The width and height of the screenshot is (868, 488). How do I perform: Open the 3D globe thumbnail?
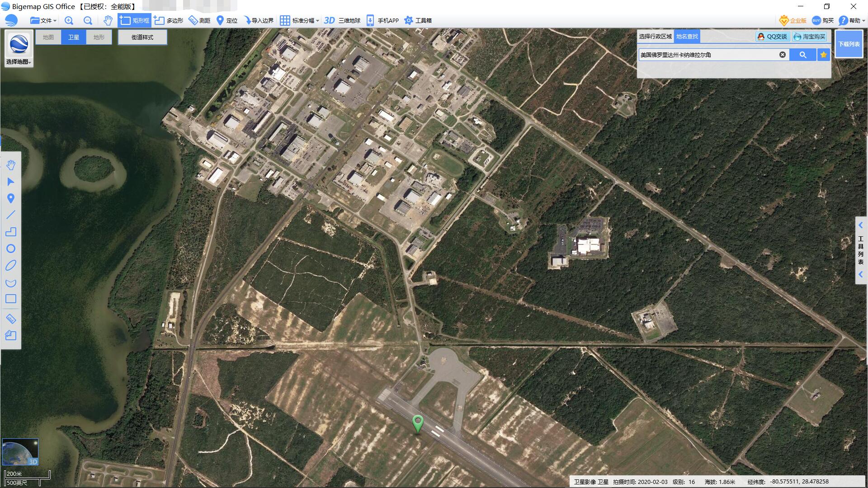click(x=20, y=451)
